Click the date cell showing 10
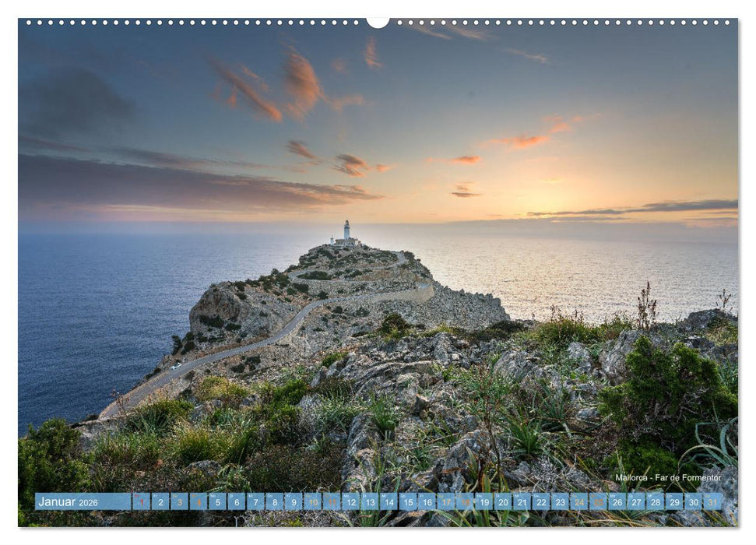The height and width of the screenshot is (545, 756). point(314,505)
